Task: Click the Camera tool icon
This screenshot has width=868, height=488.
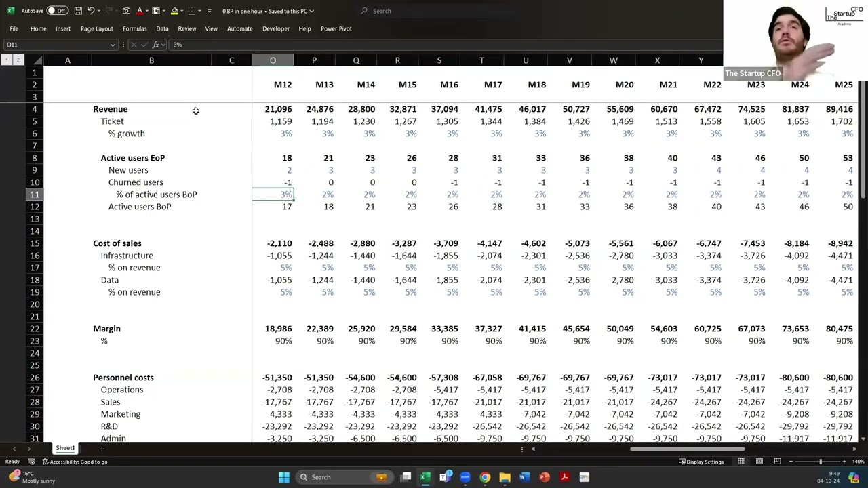Action: 126,11
